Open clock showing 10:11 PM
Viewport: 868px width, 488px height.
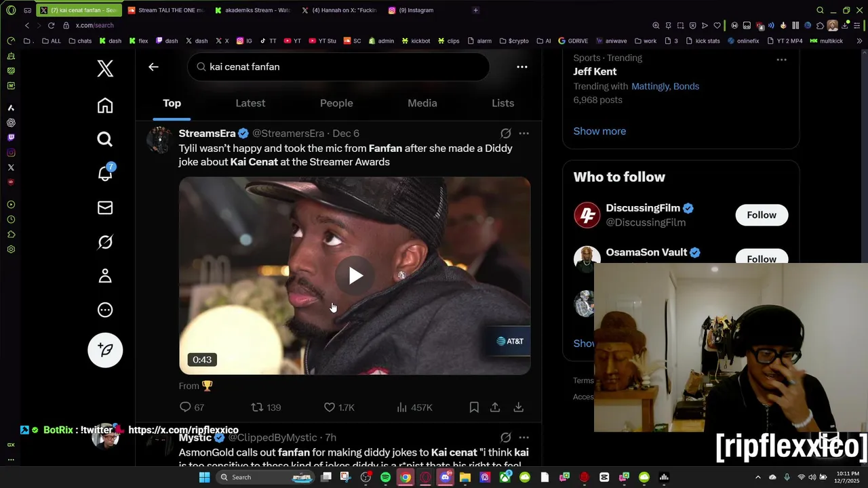click(x=848, y=477)
